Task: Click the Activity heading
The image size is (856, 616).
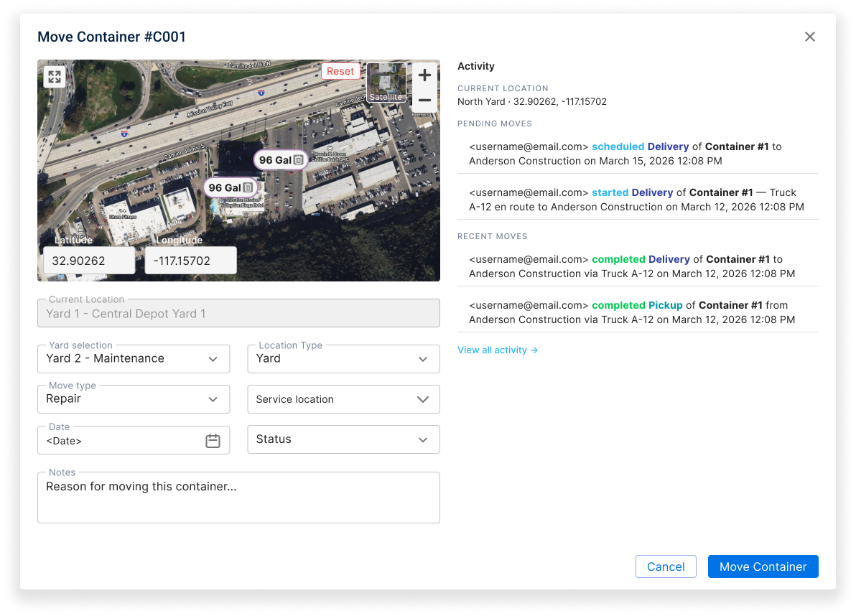Action: pos(476,66)
